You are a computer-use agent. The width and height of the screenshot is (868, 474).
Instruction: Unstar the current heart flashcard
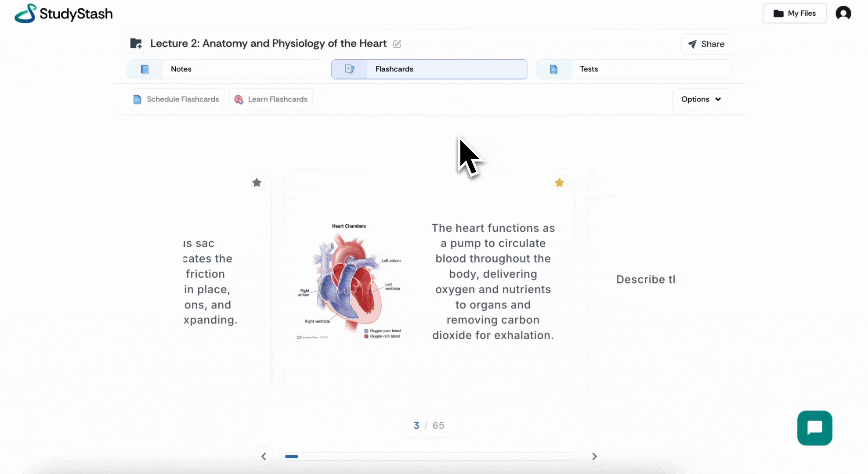pos(559,183)
